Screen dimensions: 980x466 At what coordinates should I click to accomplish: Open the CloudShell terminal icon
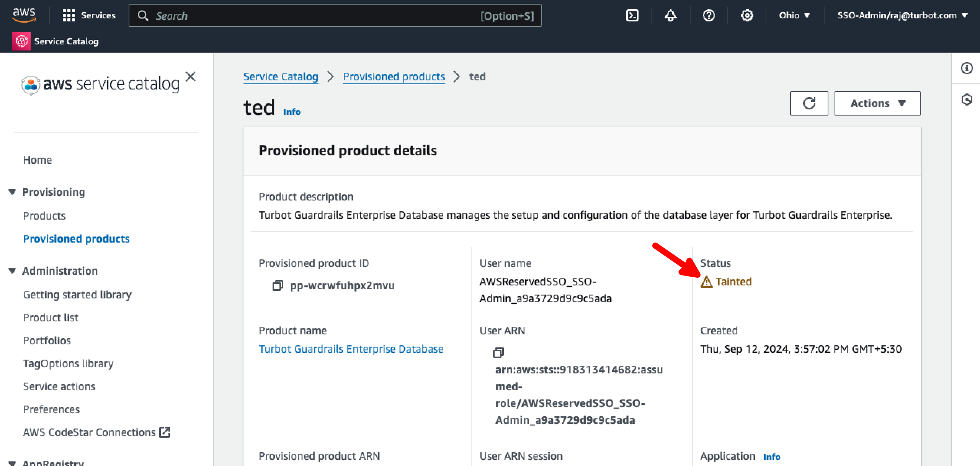632,16
